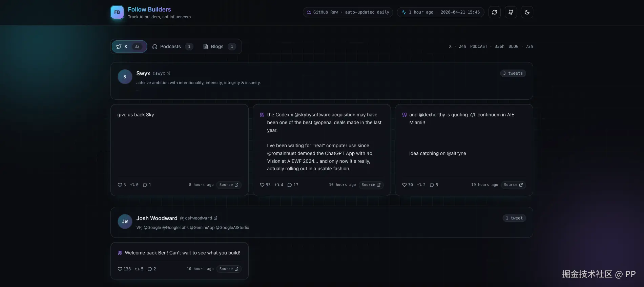Click the heart icon on "give us back Sky"
644x287 pixels.
point(120,185)
